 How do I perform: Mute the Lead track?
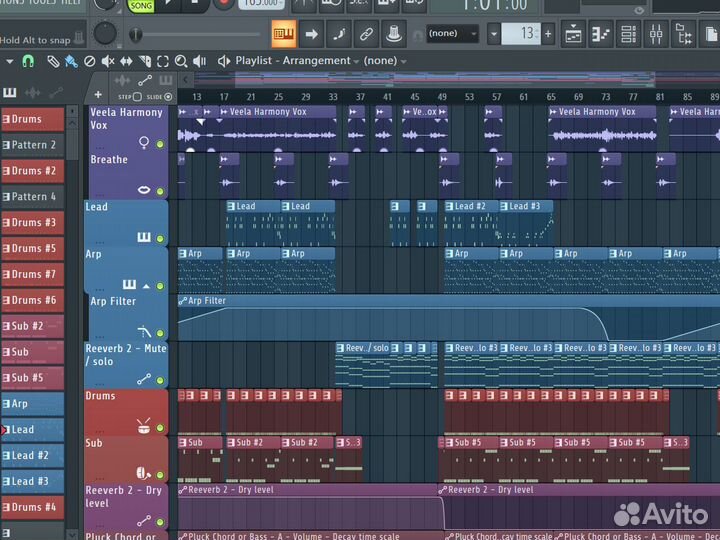160,238
